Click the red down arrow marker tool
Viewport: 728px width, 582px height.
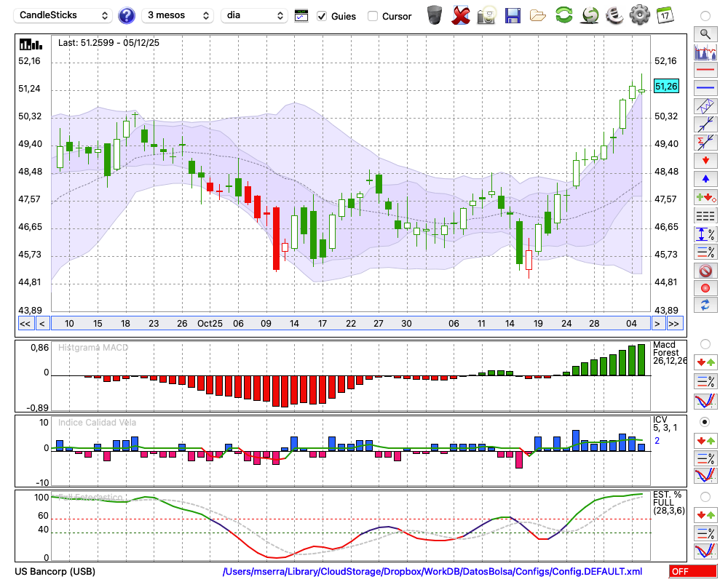(705, 161)
